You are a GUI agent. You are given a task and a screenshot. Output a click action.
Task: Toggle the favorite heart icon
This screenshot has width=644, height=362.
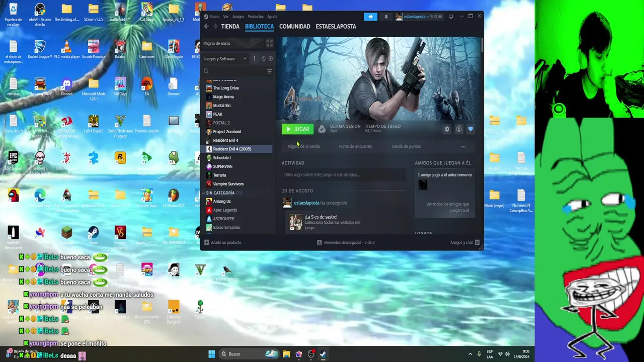[470, 129]
